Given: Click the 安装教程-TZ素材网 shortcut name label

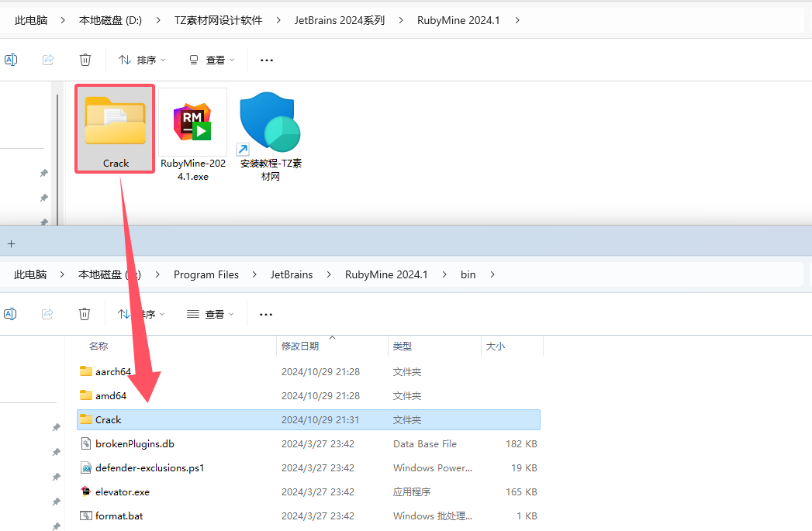Looking at the screenshot, I should pyautogui.click(x=271, y=170).
